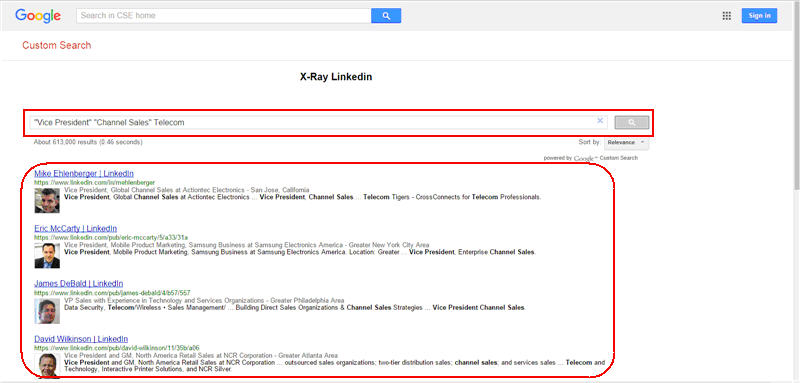The height and width of the screenshot is (383, 800).
Task: Open Mike Ehlenberger LinkedIn result
Action: [x=84, y=173]
